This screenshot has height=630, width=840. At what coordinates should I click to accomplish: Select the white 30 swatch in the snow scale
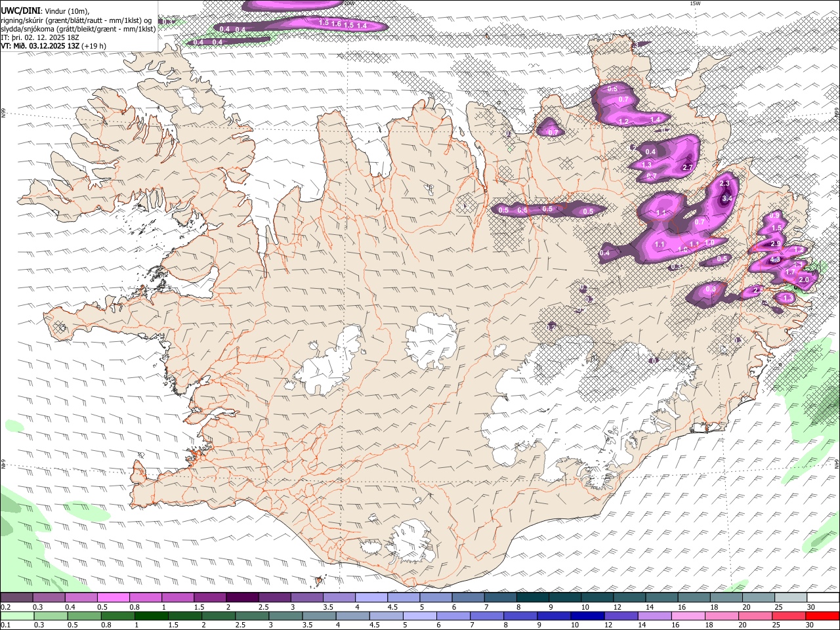pyautogui.click(x=823, y=597)
